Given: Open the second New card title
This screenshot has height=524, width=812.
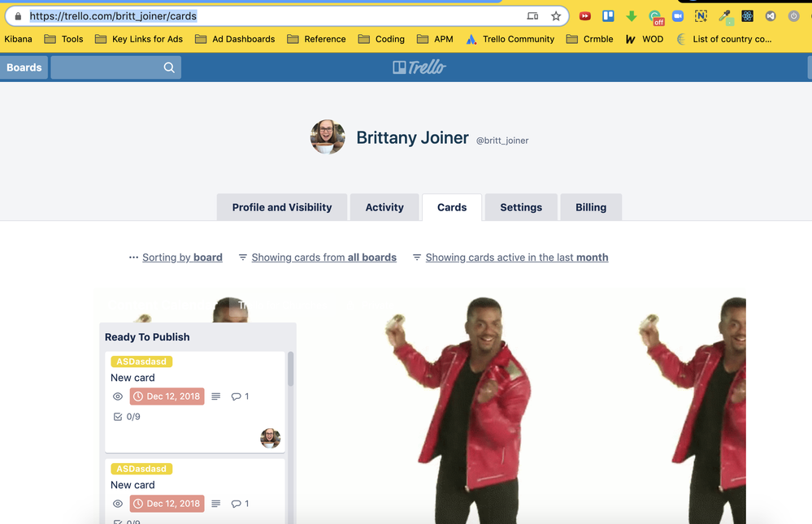Looking at the screenshot, I should 132,485.
